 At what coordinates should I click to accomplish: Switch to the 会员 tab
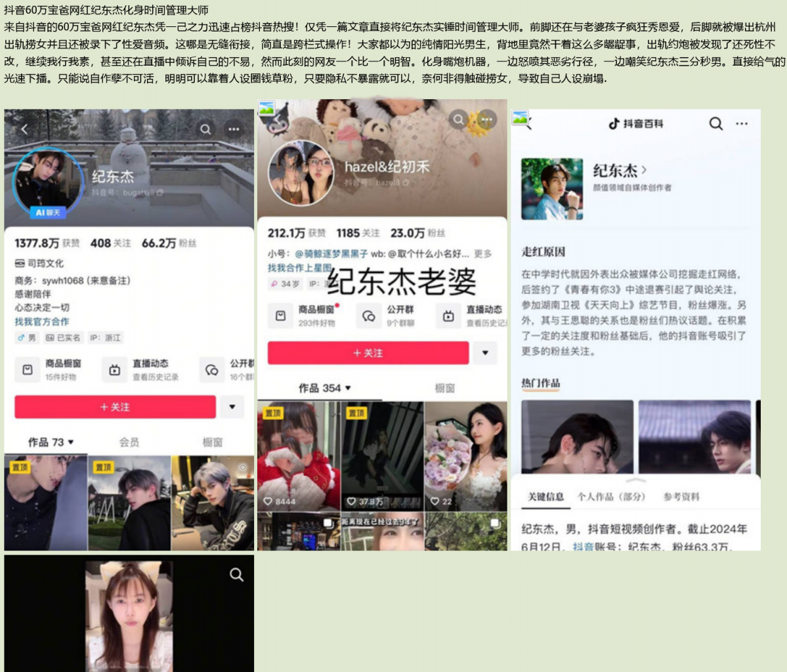129,442
